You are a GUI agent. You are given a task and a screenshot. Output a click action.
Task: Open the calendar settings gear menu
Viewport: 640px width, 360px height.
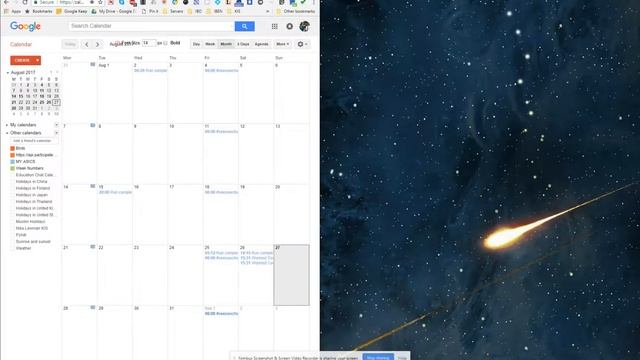coord(302,44)
